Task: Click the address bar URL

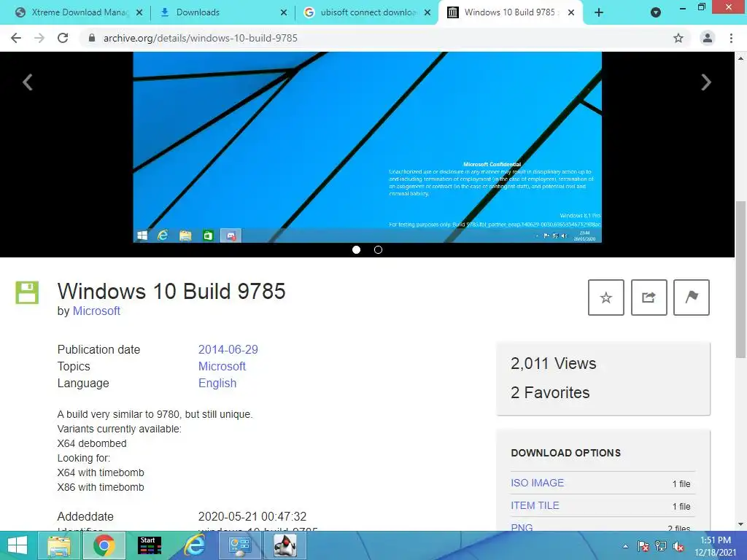Action: [200, 38]
